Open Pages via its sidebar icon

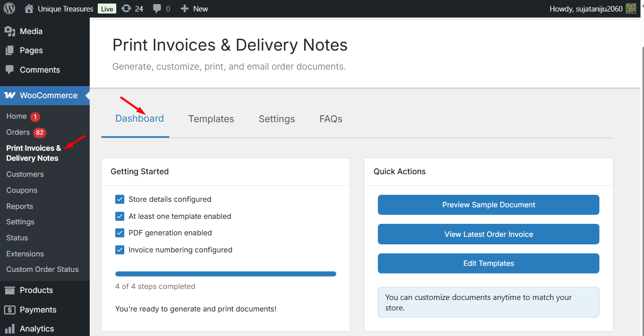coord(10,51)
